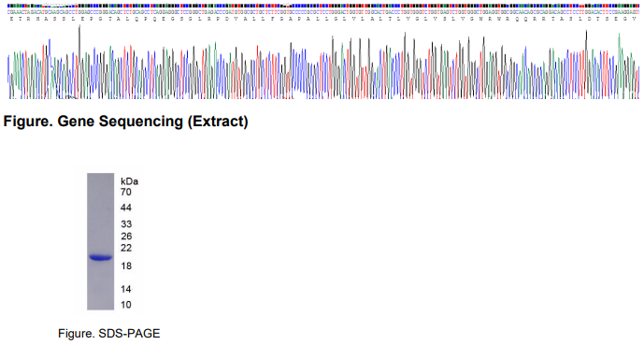Click the Figure. Gene Sequencing (Extract) caption
Viewport: 644px width, 345px height.
point(125,122)
